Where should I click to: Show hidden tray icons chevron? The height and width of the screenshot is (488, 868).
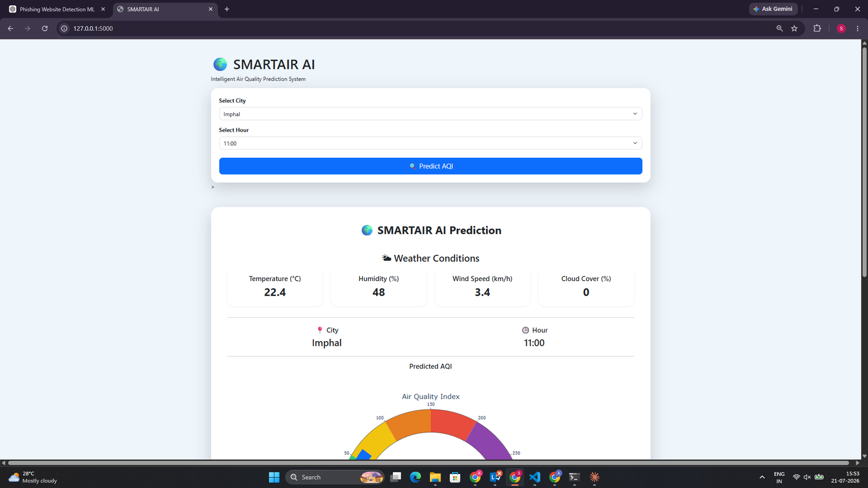762,477
